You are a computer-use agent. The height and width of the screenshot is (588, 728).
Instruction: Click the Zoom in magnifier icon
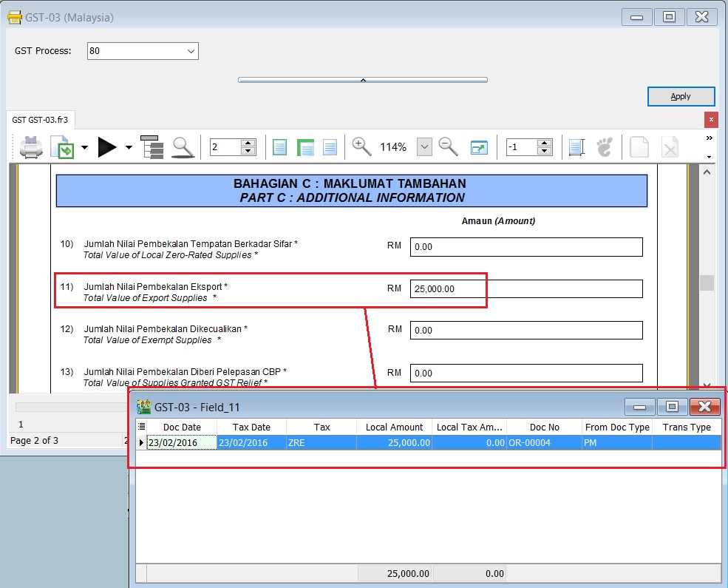[361, 146]
